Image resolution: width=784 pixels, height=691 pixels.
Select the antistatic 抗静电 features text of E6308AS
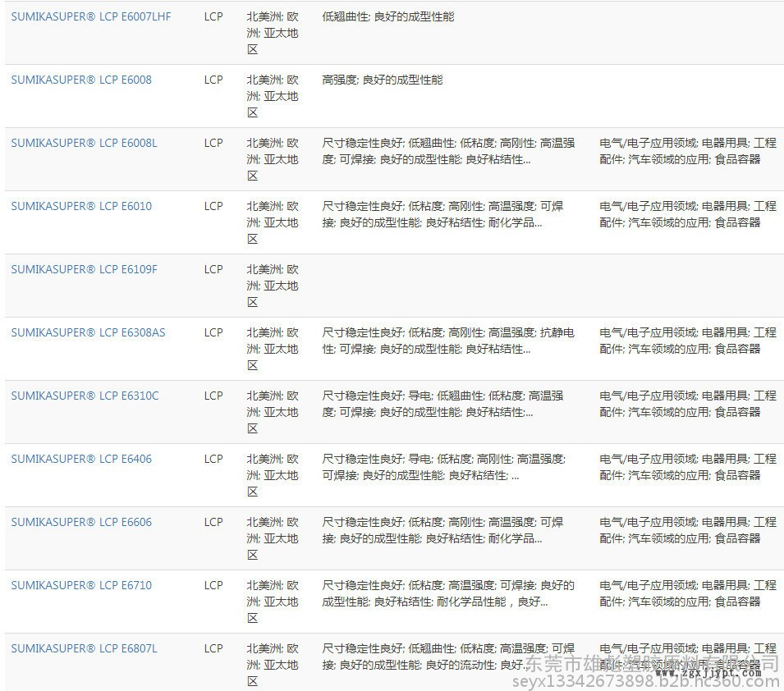[x=557, y=332]
